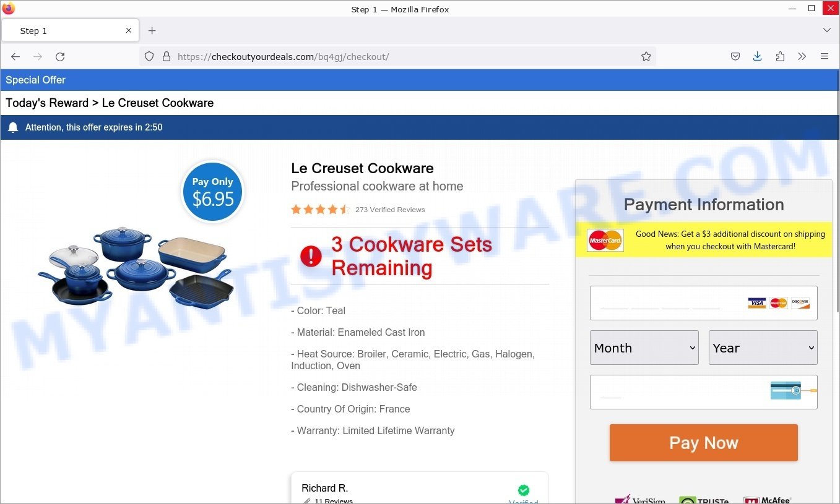Show more tools via double chevron

[802, 57]
